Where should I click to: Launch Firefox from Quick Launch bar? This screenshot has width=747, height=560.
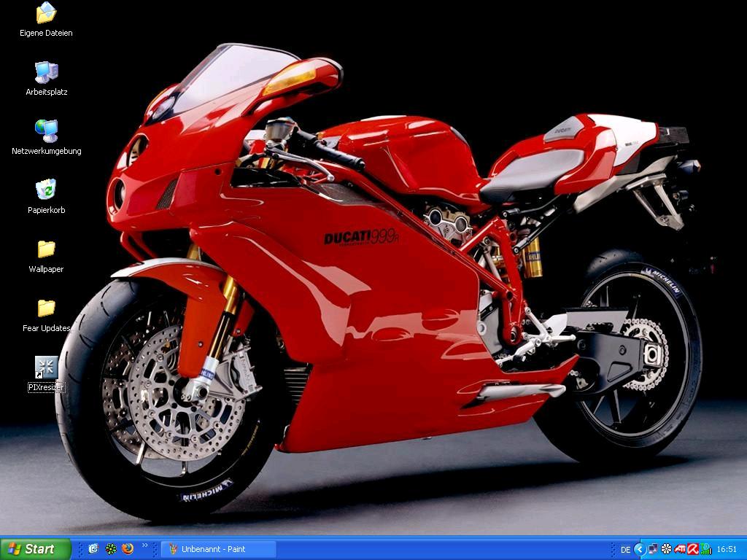(x=128, y=549)
